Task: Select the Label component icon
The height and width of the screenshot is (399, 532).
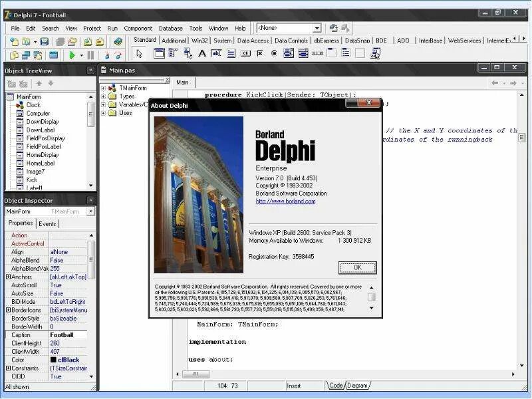Action: click(202, 53)
